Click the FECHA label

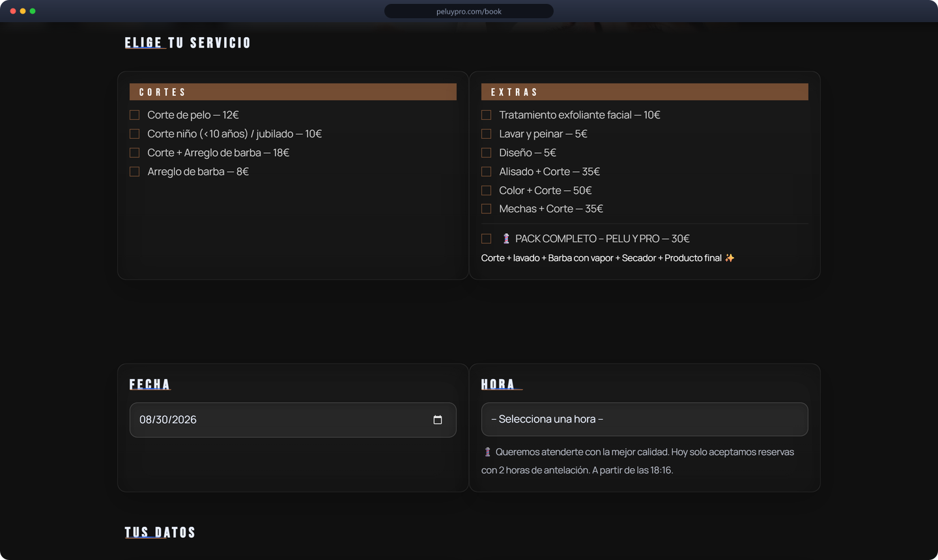[150, 384]
